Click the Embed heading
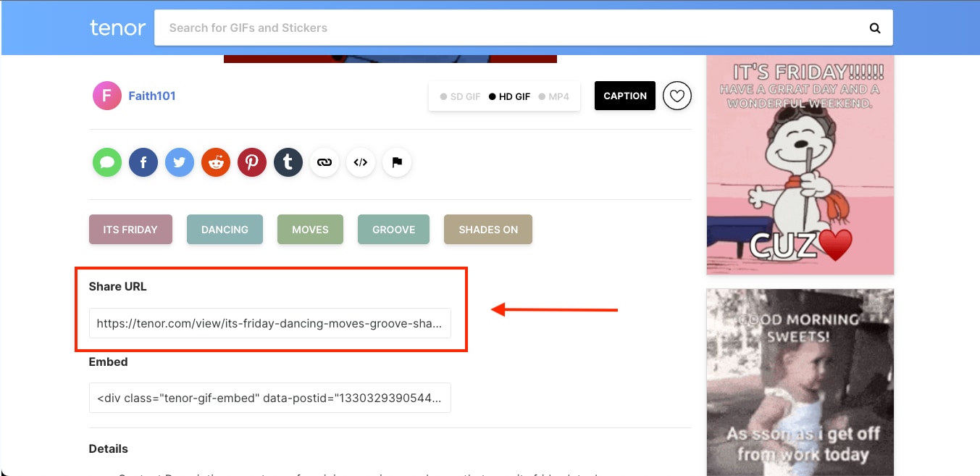This screenshot has width=980, height=476. coord(108,362)
